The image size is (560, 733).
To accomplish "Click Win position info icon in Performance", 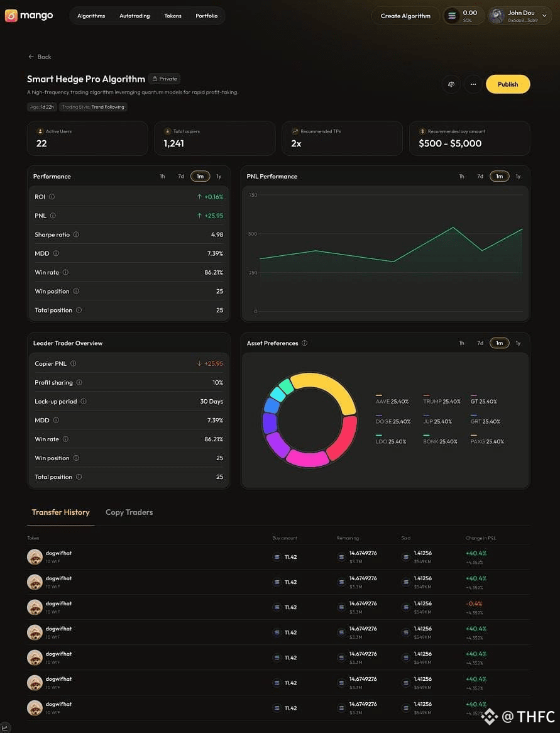I will coord(76,291).
